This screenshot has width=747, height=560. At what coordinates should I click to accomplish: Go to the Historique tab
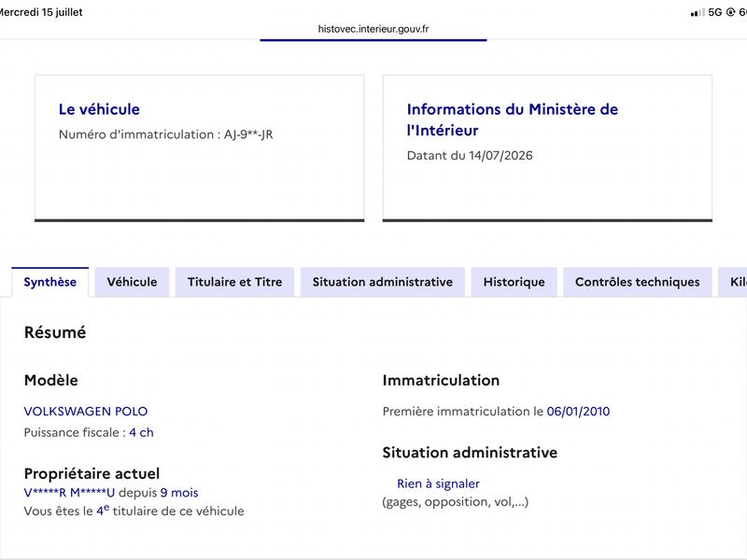[x=514, y=282]
